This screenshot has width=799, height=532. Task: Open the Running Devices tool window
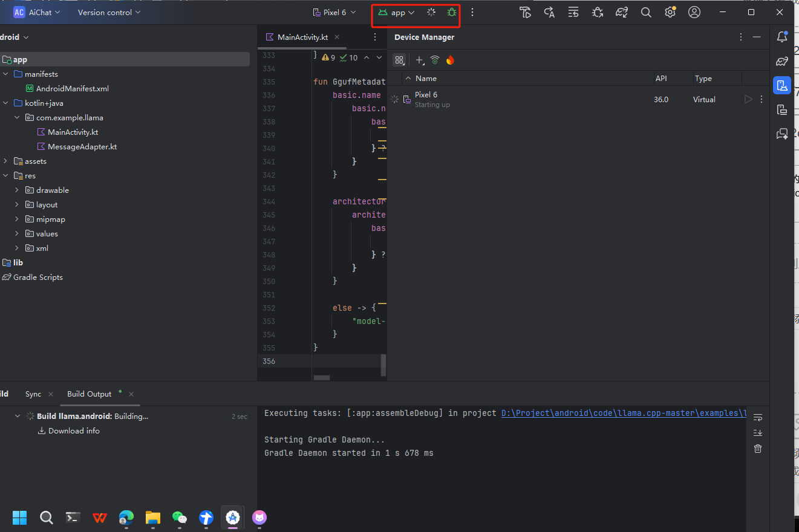tap(782, 109)
